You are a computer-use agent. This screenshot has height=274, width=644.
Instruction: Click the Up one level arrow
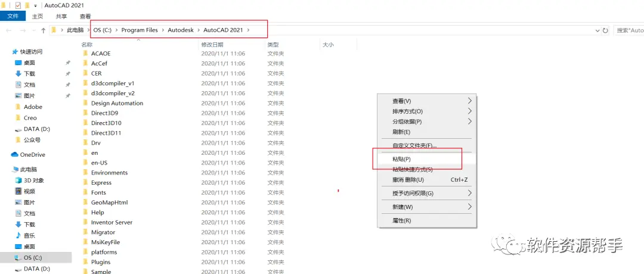44,30
